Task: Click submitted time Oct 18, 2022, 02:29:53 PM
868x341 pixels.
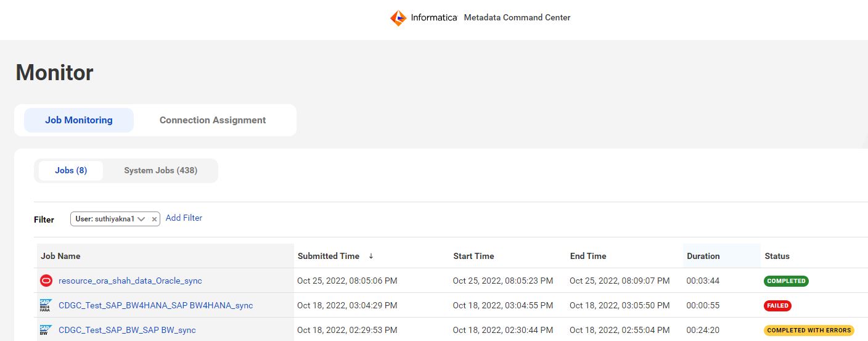Action: pos(347,330)
